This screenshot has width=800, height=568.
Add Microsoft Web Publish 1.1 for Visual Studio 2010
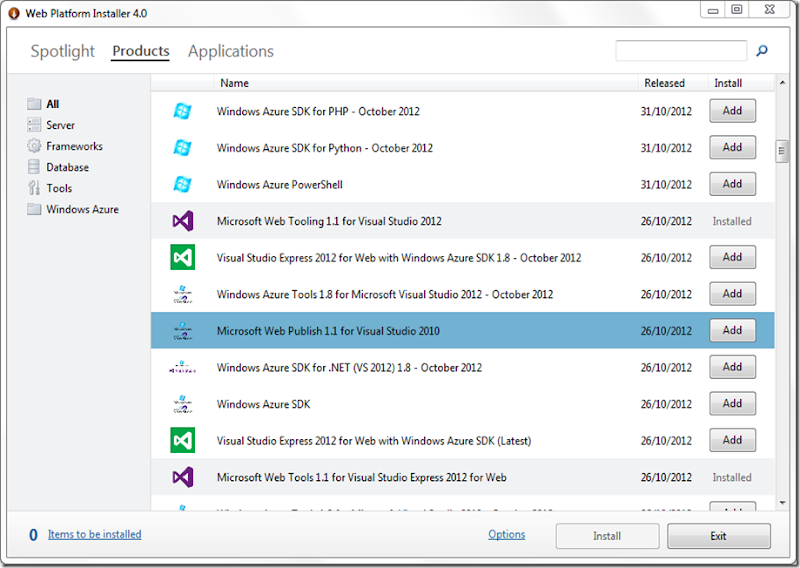point(732,331)
